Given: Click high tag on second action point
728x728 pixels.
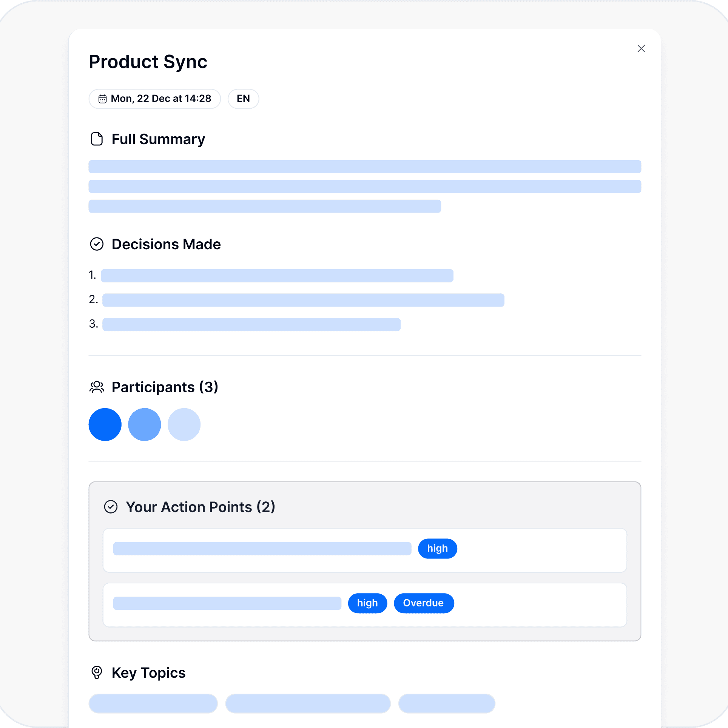Looking at the screenshot, I should [367, 603].
